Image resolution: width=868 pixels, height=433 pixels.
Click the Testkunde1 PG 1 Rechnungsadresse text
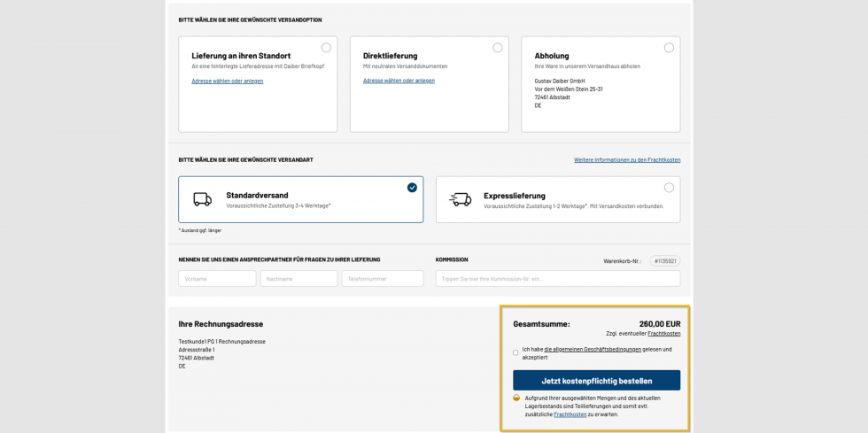point(222,342)
